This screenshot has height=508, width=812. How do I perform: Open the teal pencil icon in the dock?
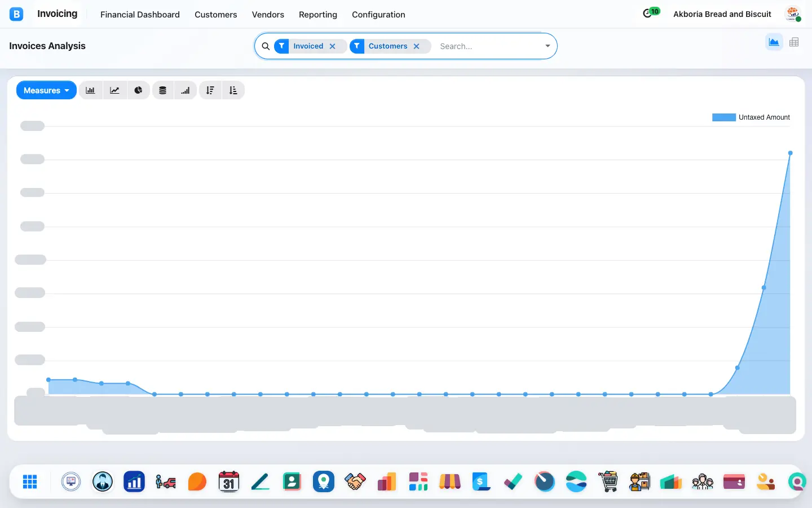(261, 481)
